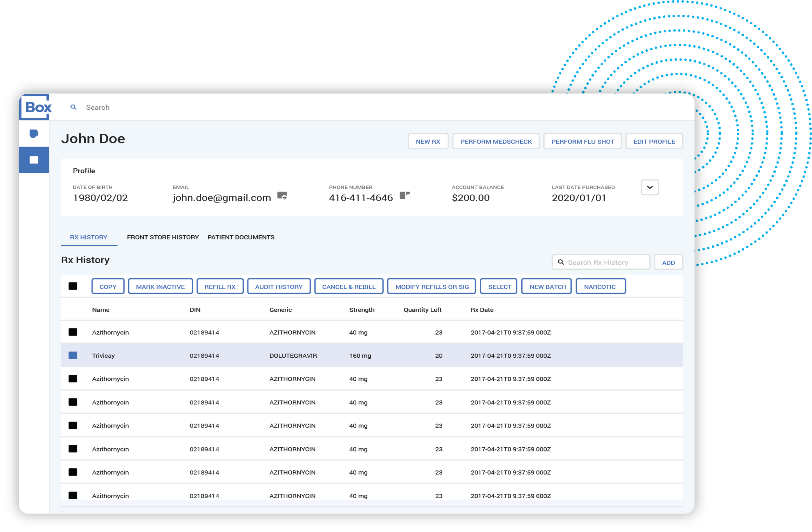Screen dimensions: 812x532
Task: Open the PATIENT DOCUMENTS tab
Action: 241,237
